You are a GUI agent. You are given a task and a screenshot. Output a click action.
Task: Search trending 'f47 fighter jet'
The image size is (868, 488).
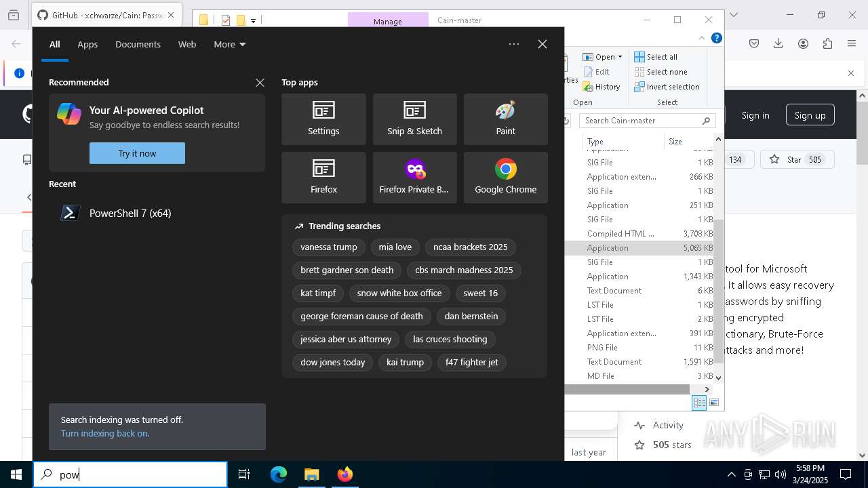tap(472, 362)
